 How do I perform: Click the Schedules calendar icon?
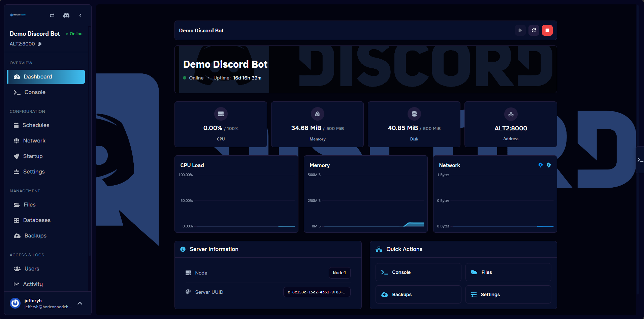tap(16, 125)
